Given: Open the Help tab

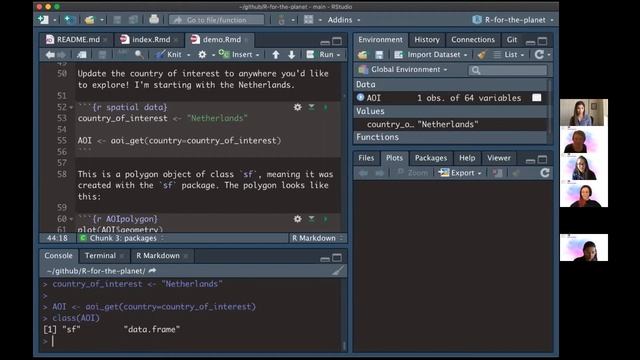Looking at the screenshot, I should coord(467,158).
